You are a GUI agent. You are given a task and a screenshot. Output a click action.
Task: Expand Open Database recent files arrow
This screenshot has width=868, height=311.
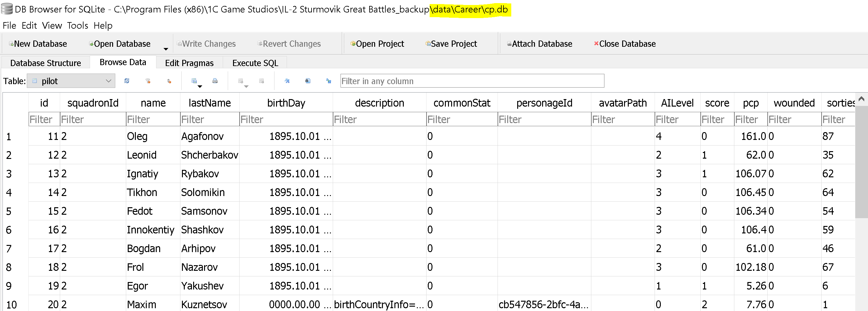point(166,49)
